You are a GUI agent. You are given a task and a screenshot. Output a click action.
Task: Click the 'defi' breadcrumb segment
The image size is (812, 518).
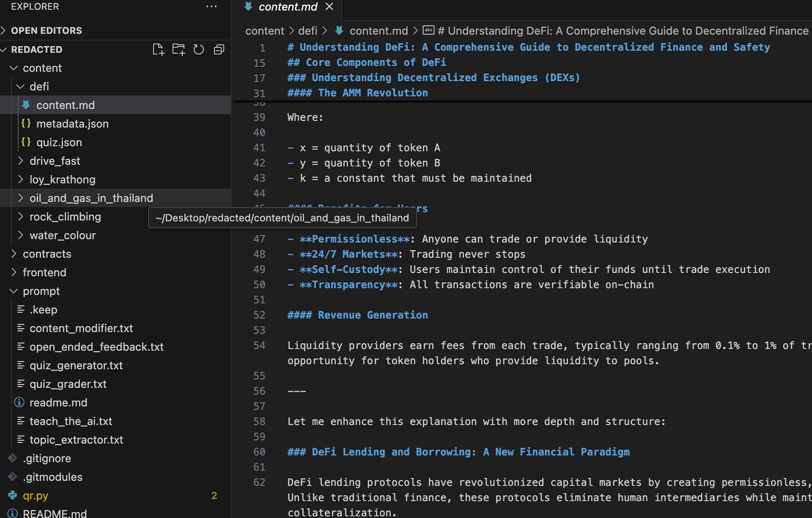(x=307, y=31)
